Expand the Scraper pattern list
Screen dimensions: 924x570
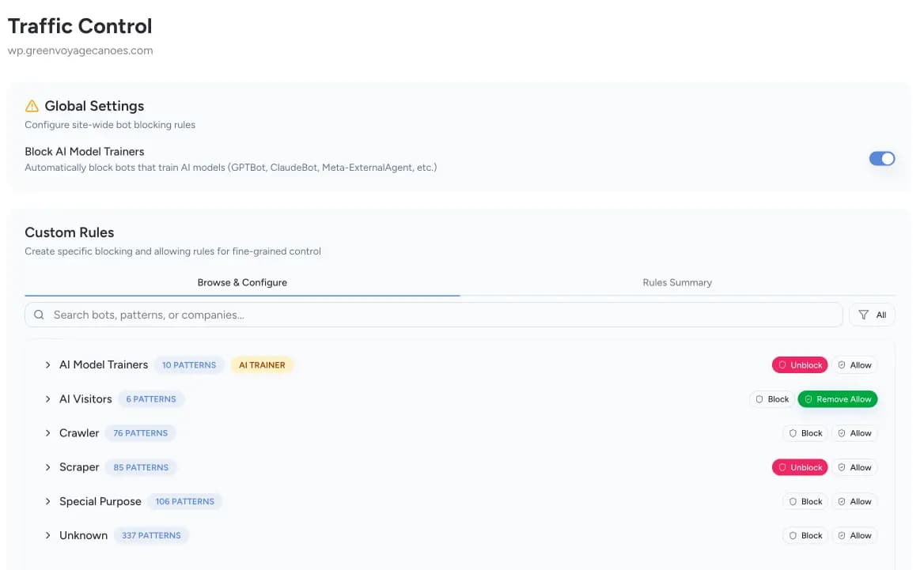(x=47, y=466)
